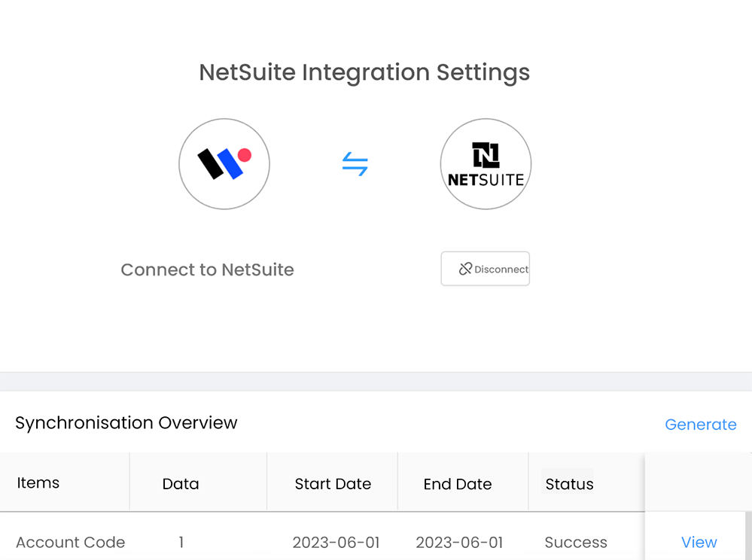Image resolution: width=752 pixels, height=560 pixels.
Task: Click the NetSuite logo circle
Action: [x=486, y=164]
